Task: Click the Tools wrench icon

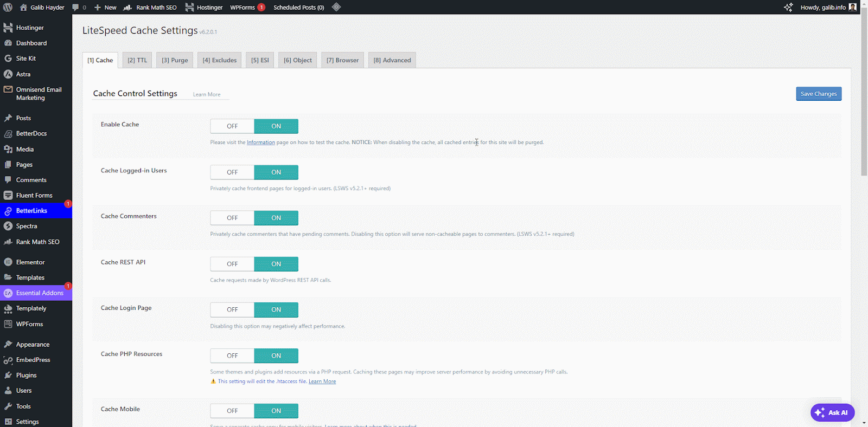Action: tap(8, 406)
